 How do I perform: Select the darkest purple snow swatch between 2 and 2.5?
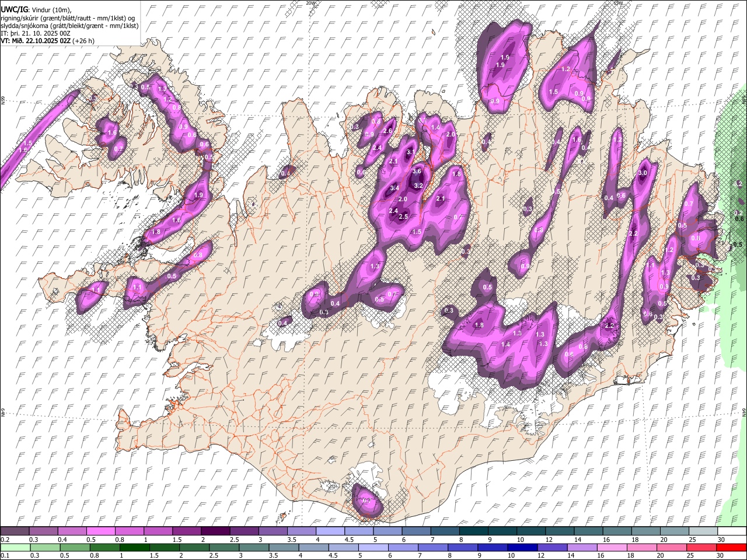(x=216, y=531)
